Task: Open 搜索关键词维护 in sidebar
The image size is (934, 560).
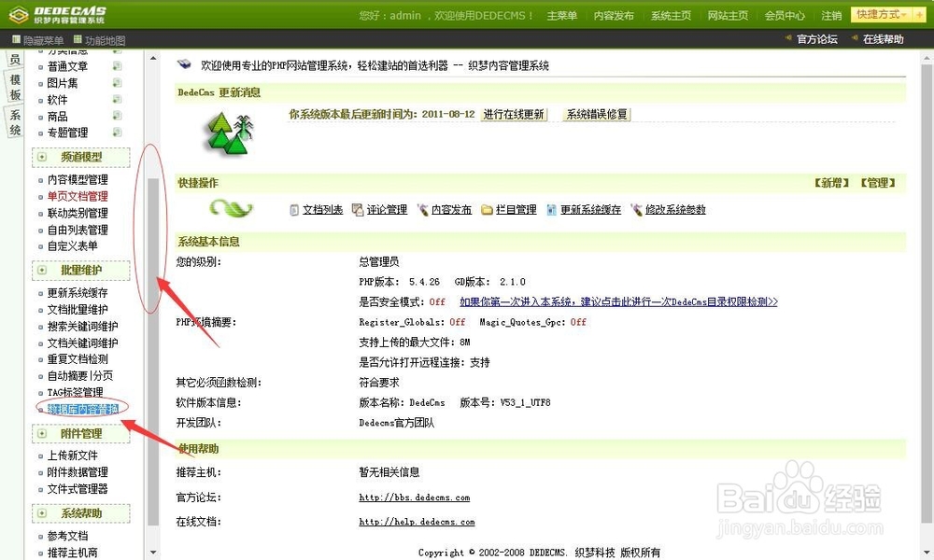Action: coord(82,326)
